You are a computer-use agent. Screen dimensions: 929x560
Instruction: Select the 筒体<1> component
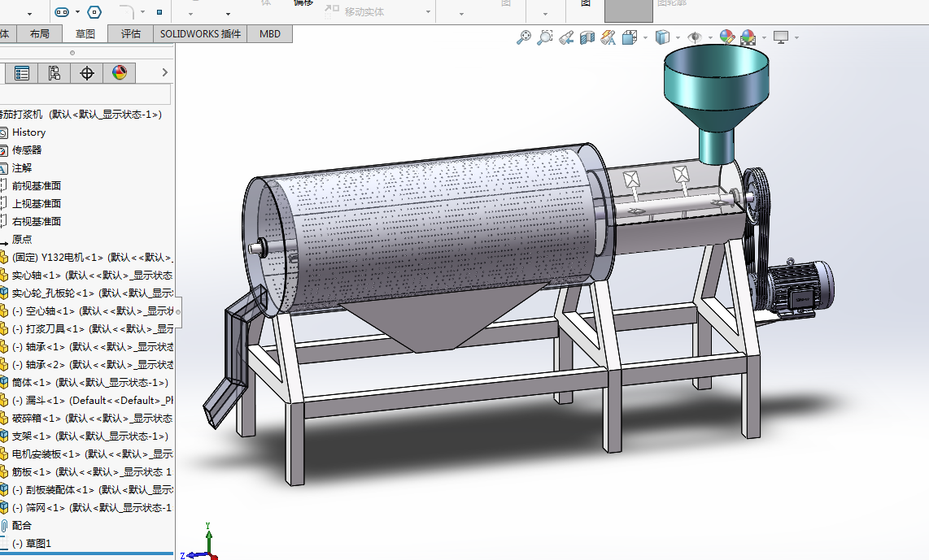(x=89, y=383)
